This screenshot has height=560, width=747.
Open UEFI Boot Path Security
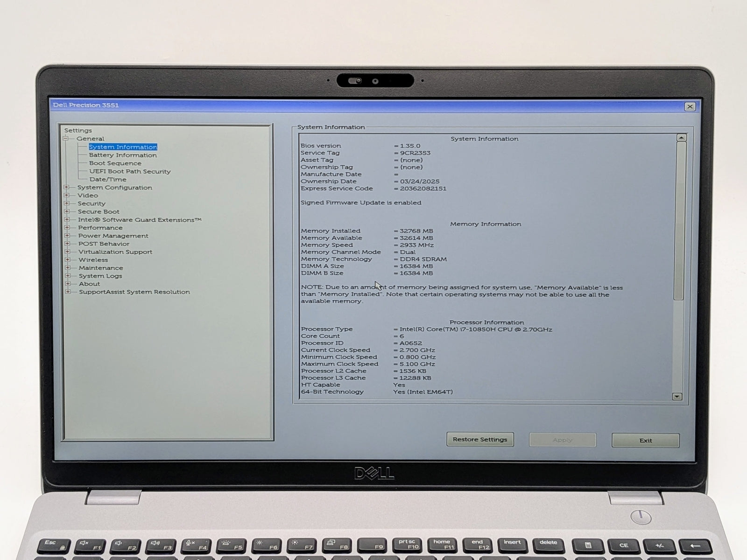(x=130, y=171)
